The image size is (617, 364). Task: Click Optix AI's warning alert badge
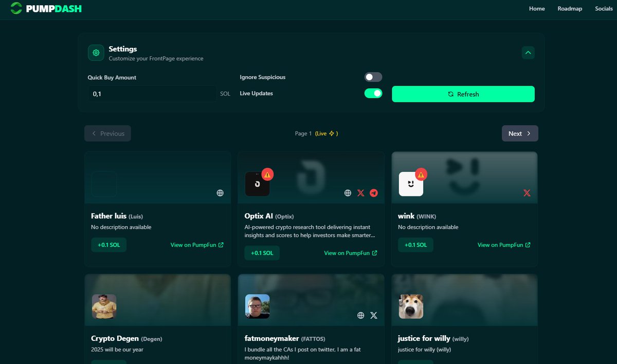click(x=268, y=174)
